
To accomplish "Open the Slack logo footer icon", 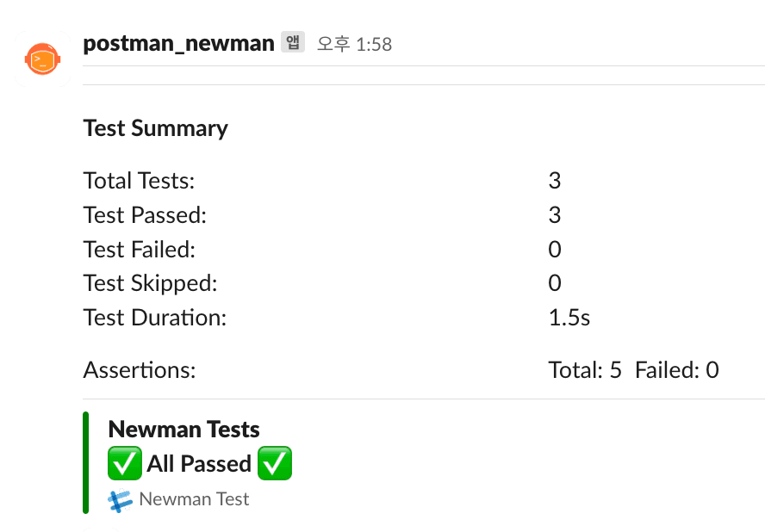I will click(x=120, y=501).
